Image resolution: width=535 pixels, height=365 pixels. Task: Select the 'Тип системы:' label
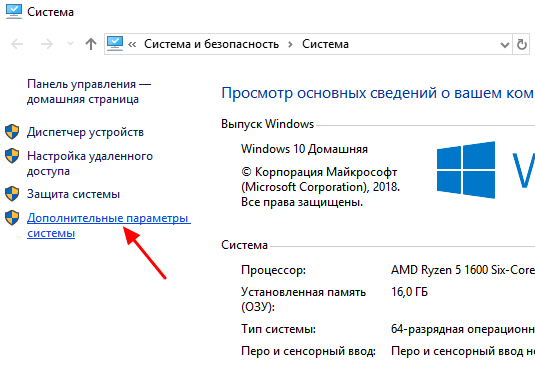[278, 329]
